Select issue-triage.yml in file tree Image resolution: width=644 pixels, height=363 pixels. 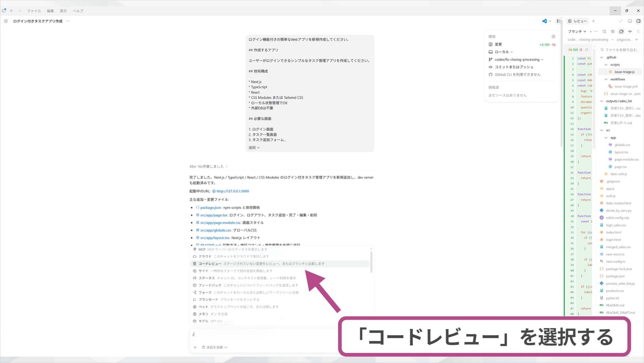coord(620,87)
